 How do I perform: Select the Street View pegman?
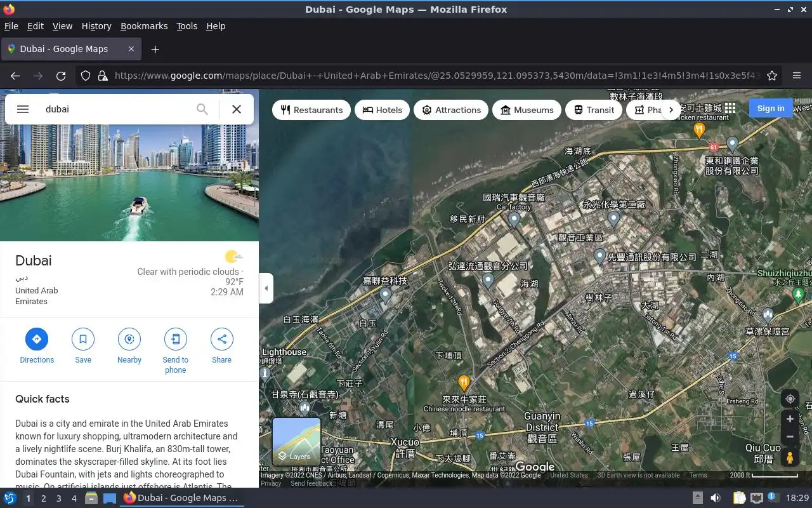[790, 458]
